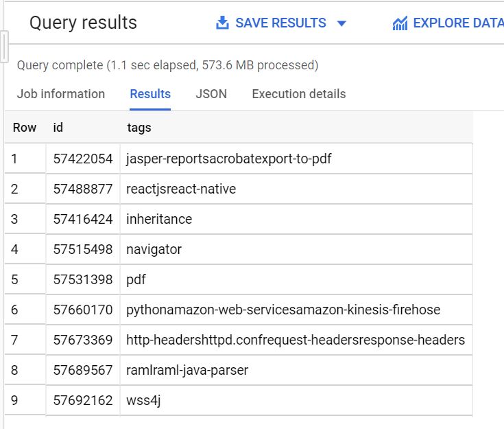
Task: Select id cell 57692162
Action: coord(83,401)
